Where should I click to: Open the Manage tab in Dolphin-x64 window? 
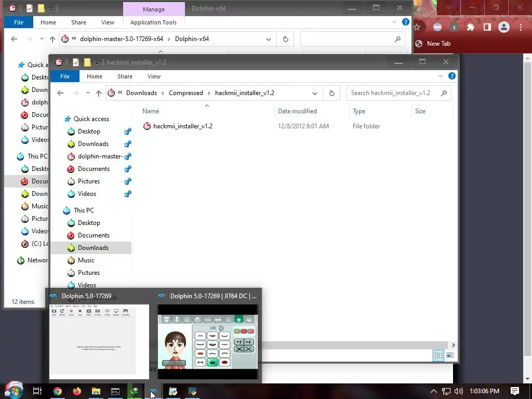point(154,9)
